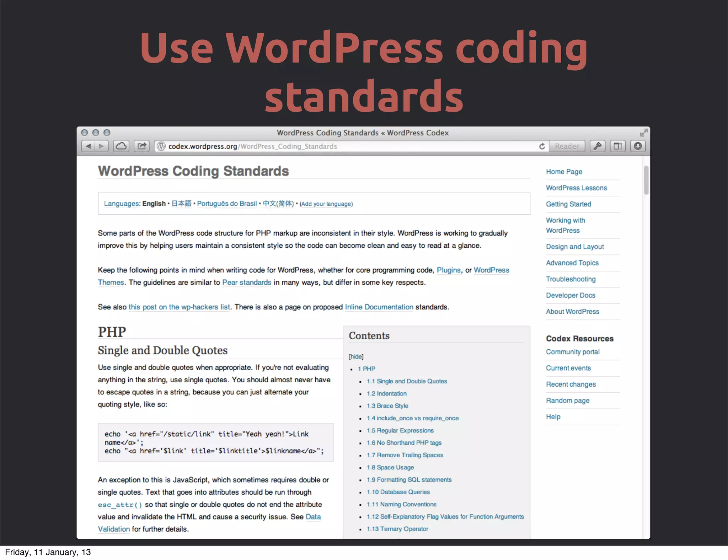Open the iCloud Tabs cloud icon
This screenshot has width=728, height=560.
[121, 146]
